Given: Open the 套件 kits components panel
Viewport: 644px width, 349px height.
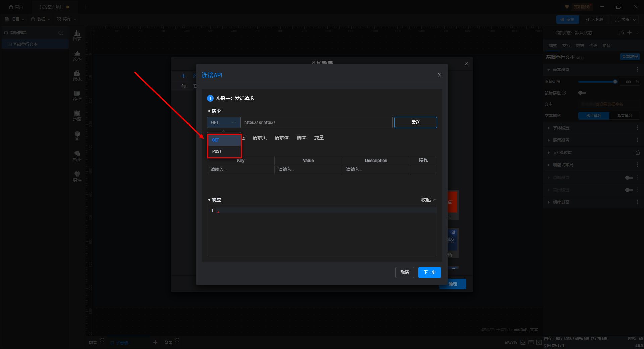Looking at the screenshot, I should coord(77,176).
